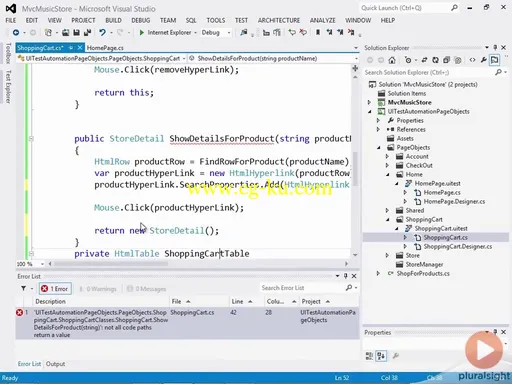Image resolution: width=512 pixels, height=384 pixels.
Task: Switch to the HomePage.cs tab
Action: (x=105, y=48)
